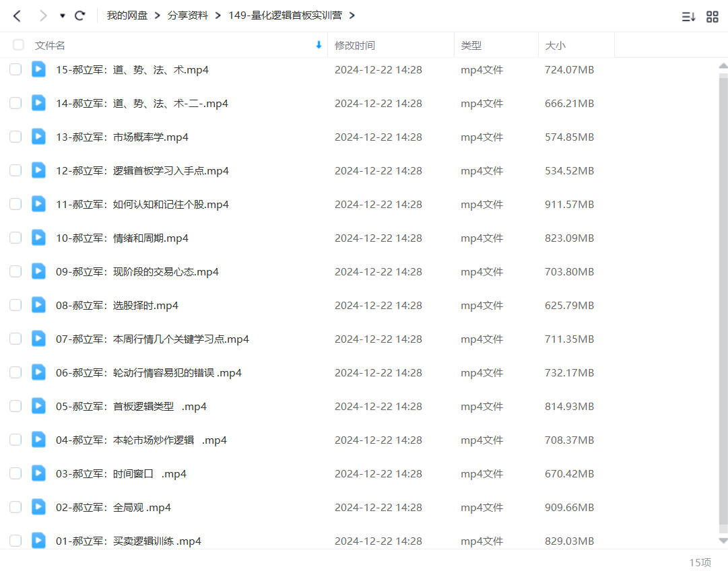Viewport: 728px width, 571px height.
Task: Sort by 修改时间 column header
Action: [355, 46]
